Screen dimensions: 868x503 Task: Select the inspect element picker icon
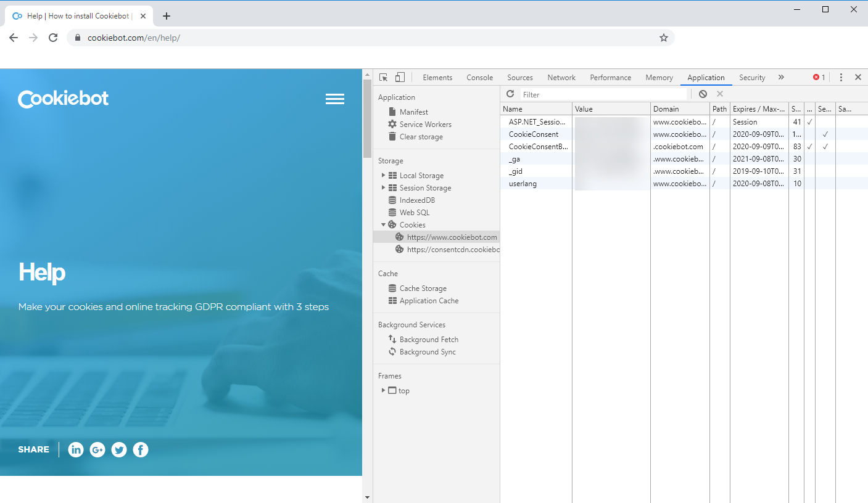coord(384,78)
